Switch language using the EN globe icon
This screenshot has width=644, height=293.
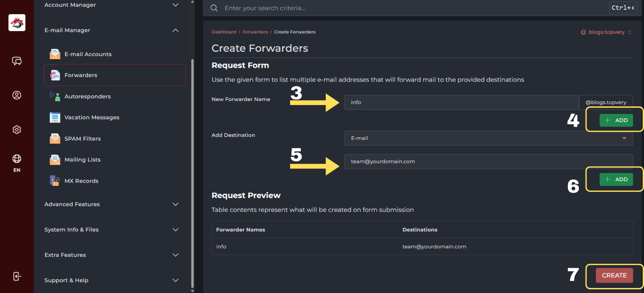coord(17,163)
